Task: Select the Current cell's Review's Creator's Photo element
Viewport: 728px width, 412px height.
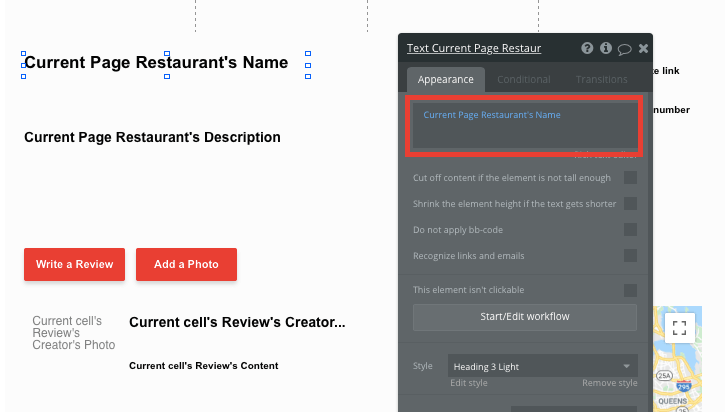Action: point(74,333)
